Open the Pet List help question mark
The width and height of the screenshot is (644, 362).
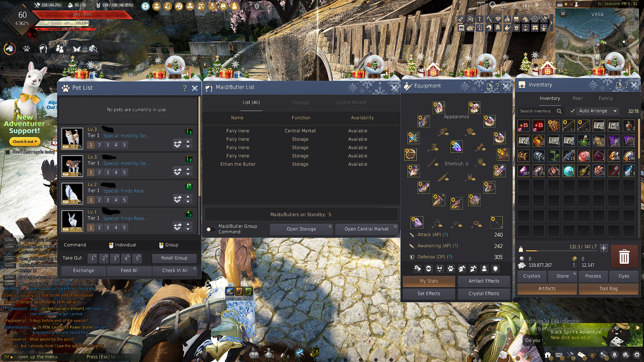point(184,88)
